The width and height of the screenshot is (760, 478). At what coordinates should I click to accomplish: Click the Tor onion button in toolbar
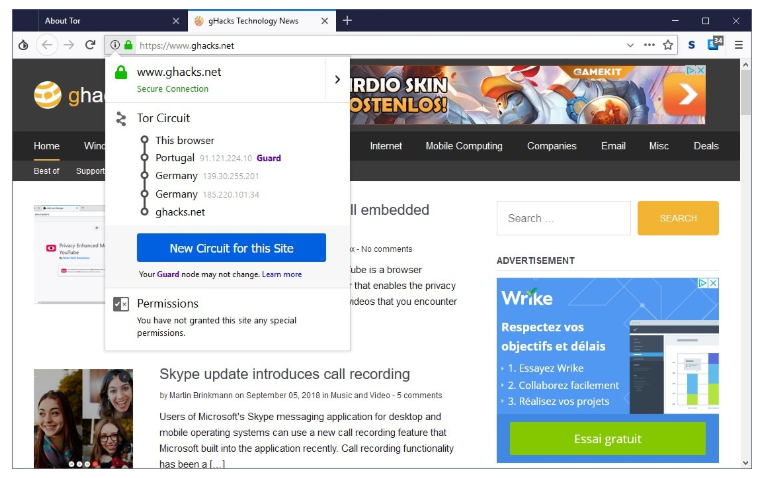tap(23, 46)
